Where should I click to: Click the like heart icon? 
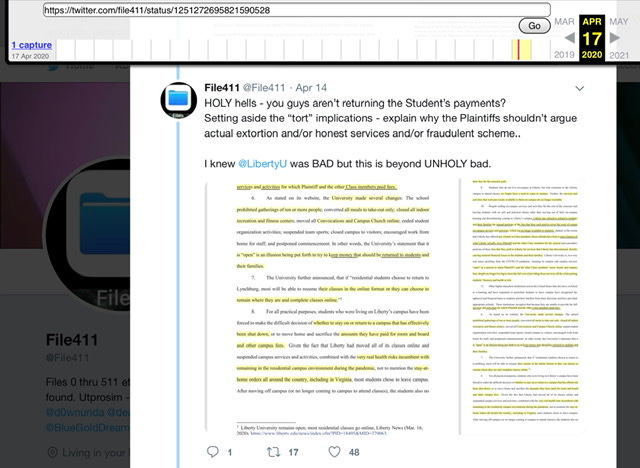click(x=334, y=452)
